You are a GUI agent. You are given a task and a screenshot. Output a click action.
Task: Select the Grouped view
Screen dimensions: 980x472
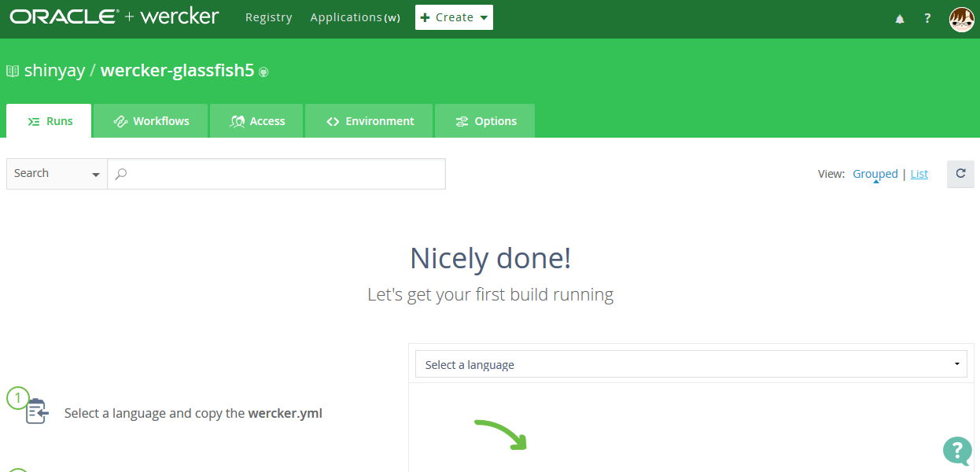coord(875,174)
